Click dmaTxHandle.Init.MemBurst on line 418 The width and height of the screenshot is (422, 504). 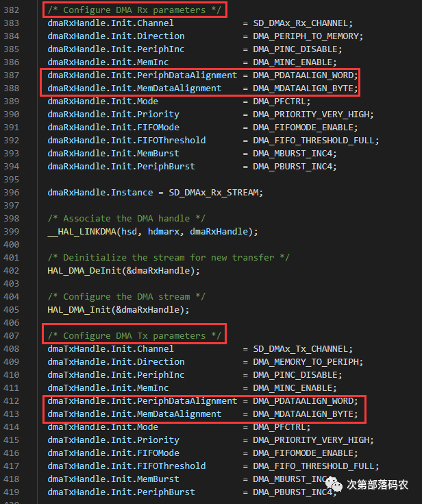tap(113, 479)
